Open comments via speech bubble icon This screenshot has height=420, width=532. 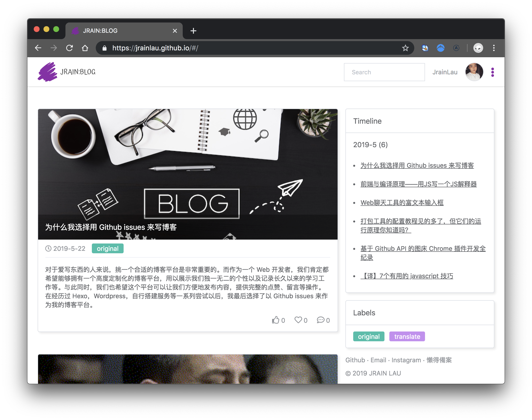320,320
